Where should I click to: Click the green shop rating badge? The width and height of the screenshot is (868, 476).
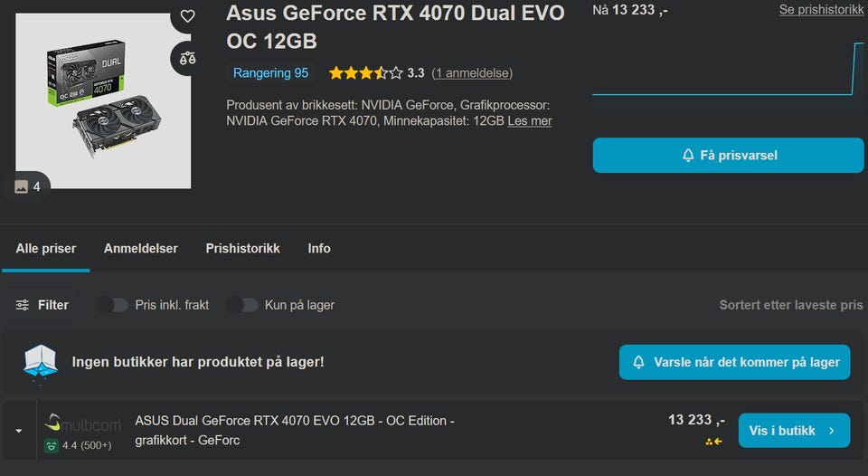[x=52, y=445]
